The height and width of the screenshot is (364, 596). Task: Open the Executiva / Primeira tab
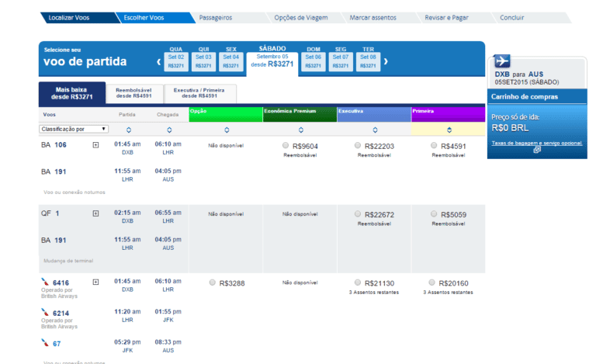point(199,94)
